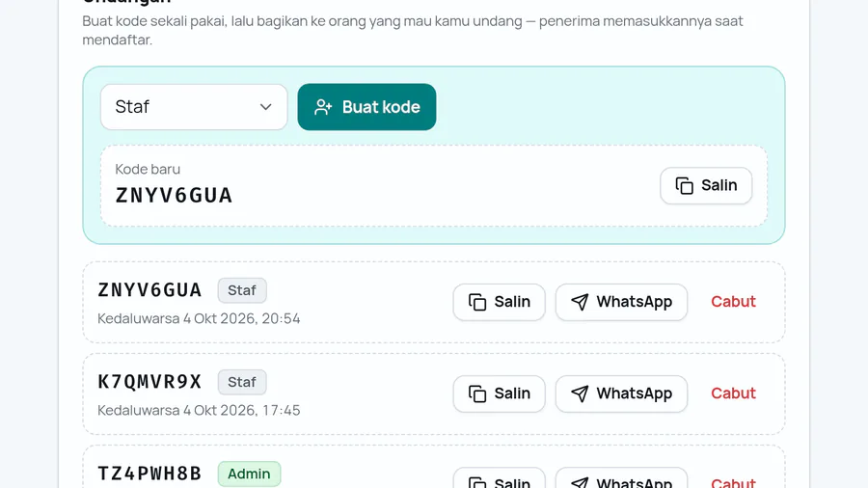Click the copy icon in K7QMVR9X row
The height and width of the screenshot is (488, 868).
pos(477,393)
